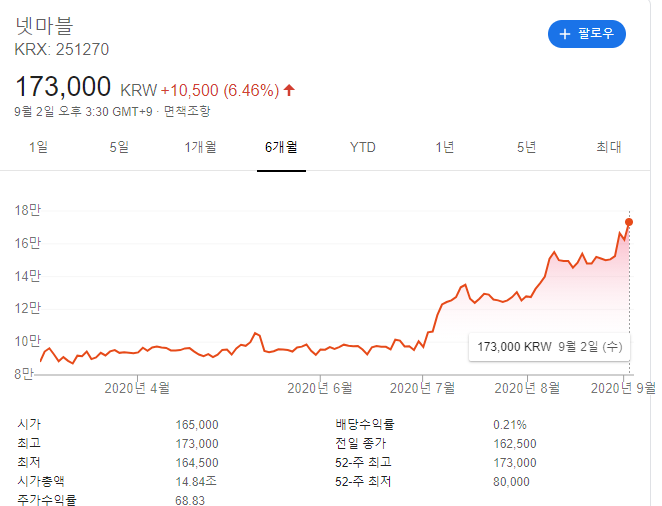Image resolution: width=662 pixels, height=506 pixels.
Task: Click the 전일 종가 value 162,500
Action: 515,444
